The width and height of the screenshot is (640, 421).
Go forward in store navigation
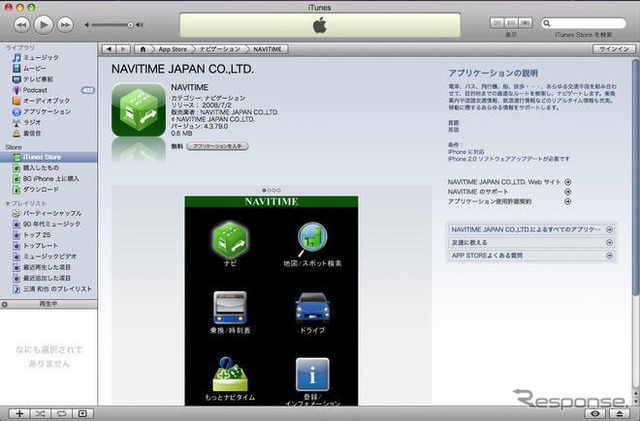tap(123, 49)
